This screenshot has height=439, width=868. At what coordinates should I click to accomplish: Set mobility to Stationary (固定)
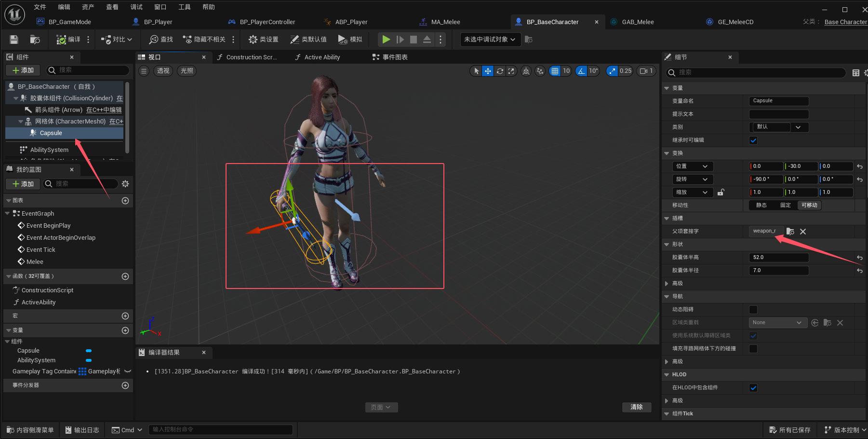pos(786,205)
